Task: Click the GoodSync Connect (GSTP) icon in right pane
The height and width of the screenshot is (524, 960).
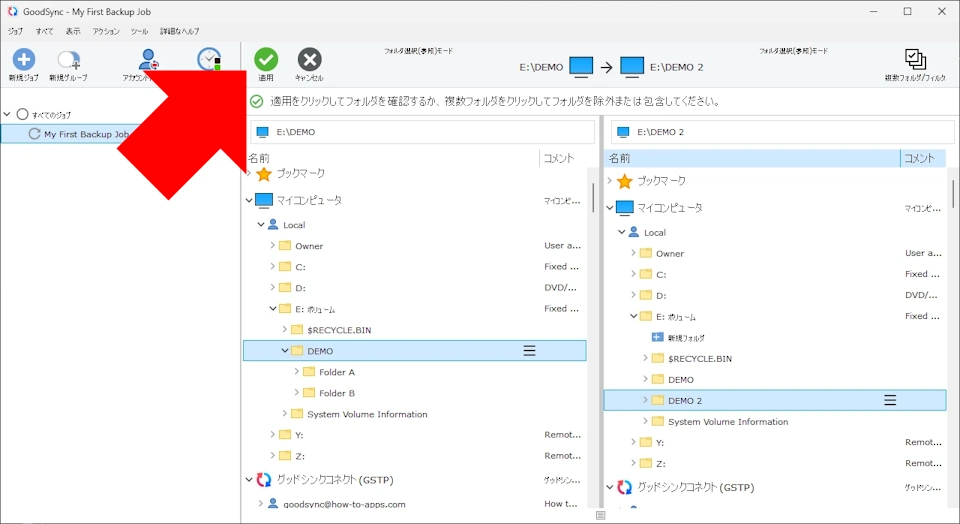Action: (624, 487)
